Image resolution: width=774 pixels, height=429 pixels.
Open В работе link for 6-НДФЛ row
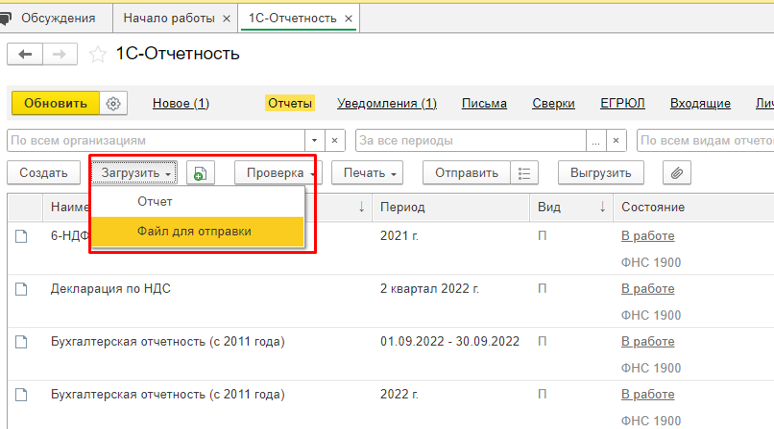pos(648,236)
